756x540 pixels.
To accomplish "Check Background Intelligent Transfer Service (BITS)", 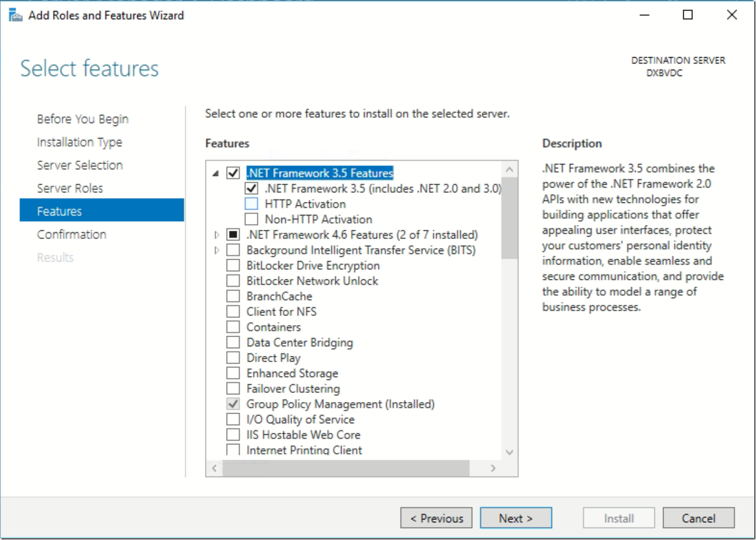I will [233, 250].
